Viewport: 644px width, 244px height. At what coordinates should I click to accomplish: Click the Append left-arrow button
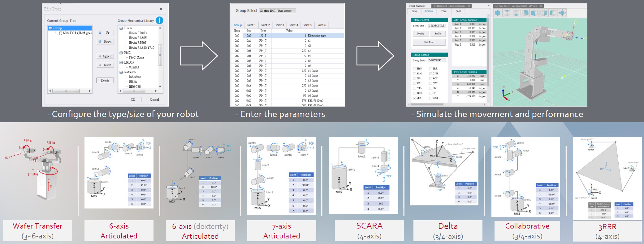coord(105,56)
